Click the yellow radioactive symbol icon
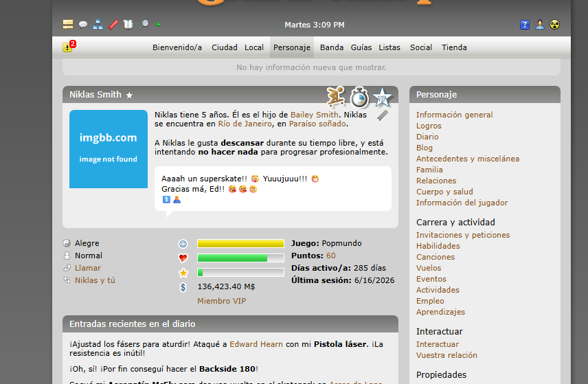 554,25
